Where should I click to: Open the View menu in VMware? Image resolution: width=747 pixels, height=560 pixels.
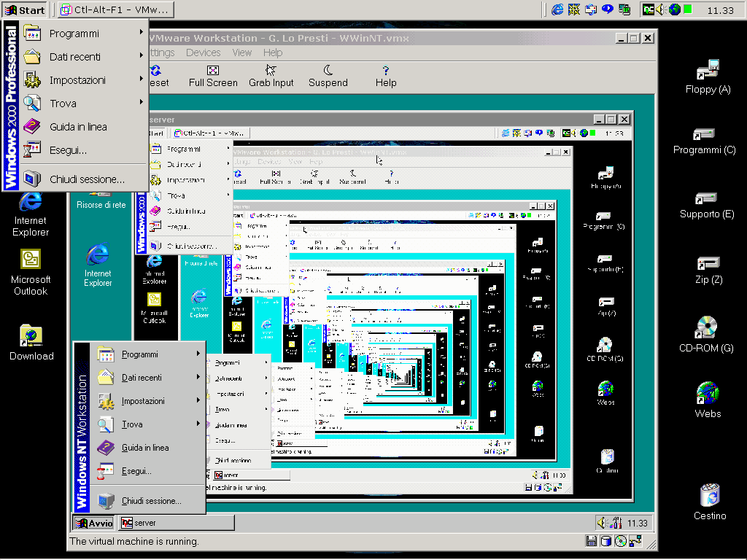pyautogui.click(x=242, y=52)
